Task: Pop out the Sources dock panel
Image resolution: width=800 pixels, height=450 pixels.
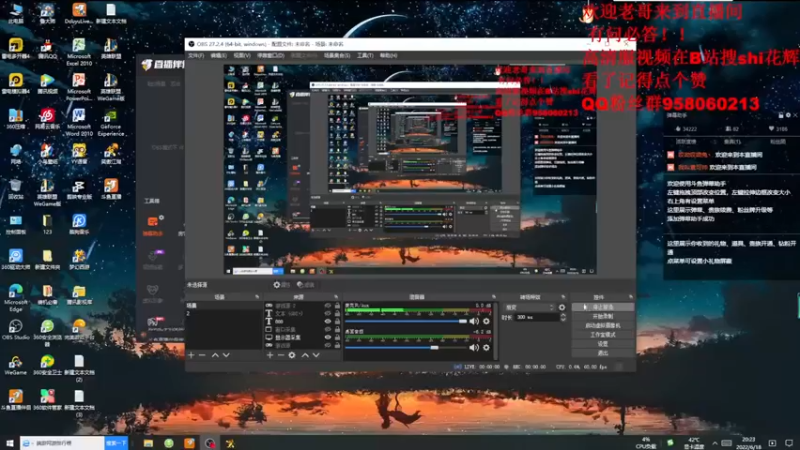Action: [336, 296]
